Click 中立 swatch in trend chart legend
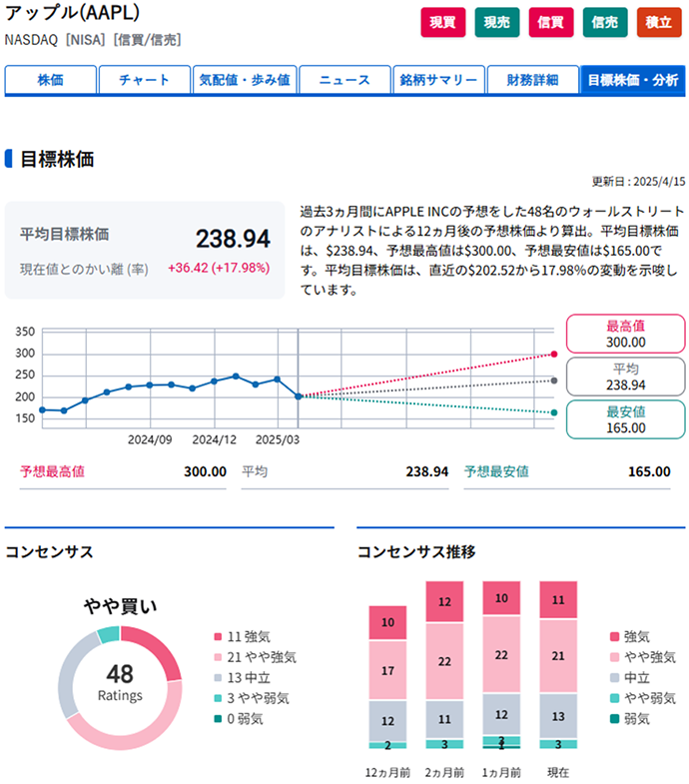The width and height of the screenshot is (689, 784). 615,677
